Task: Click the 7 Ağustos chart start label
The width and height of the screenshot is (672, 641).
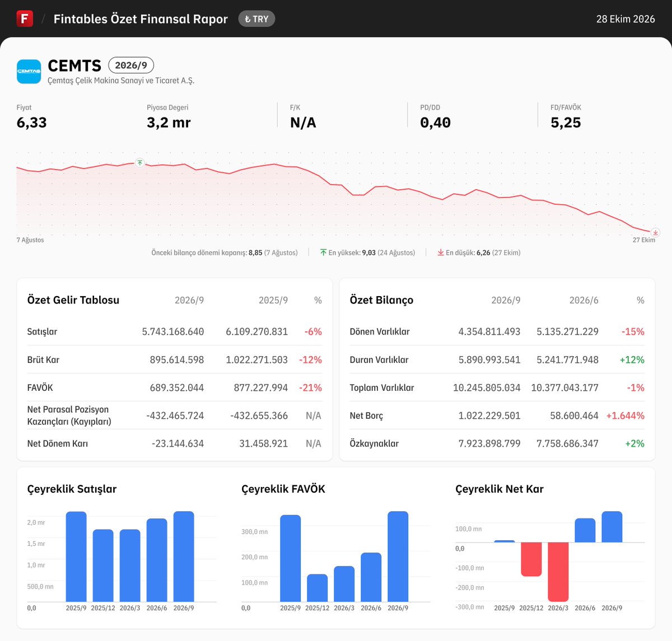Action: pos(30,240)
